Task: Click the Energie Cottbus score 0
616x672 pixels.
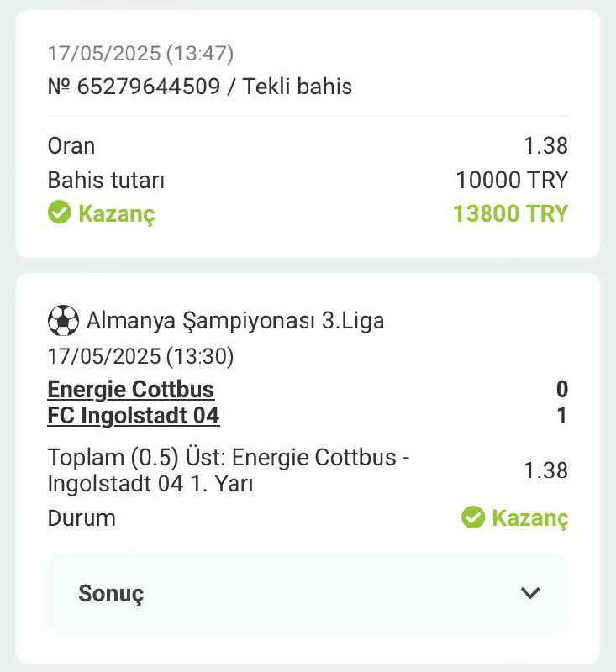Action: 562,389
